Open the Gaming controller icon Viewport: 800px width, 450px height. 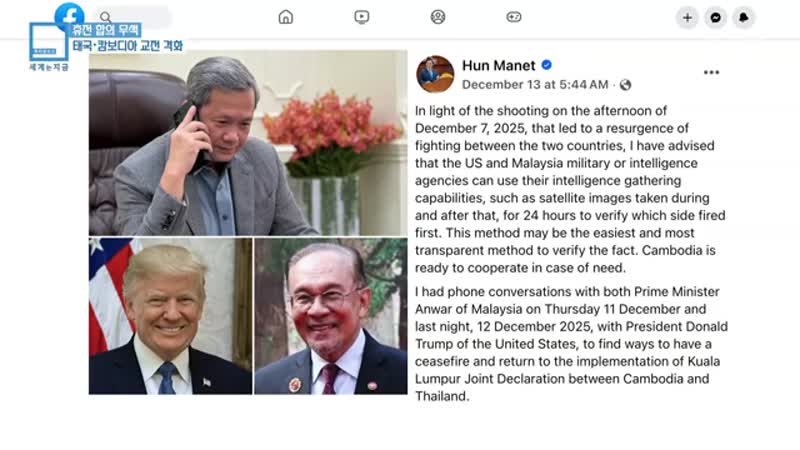(x=514, y=17)
